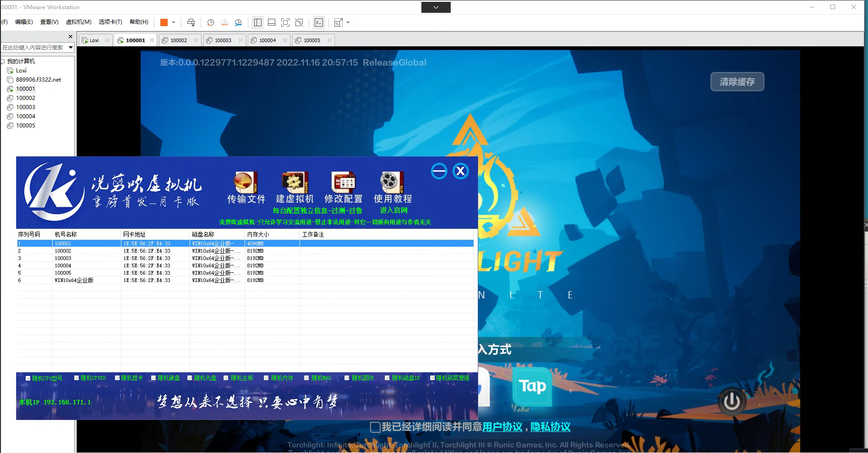Toggle the 随机固件 checkbox
This screenshot has width=868, height=453.
coord(347,378)
